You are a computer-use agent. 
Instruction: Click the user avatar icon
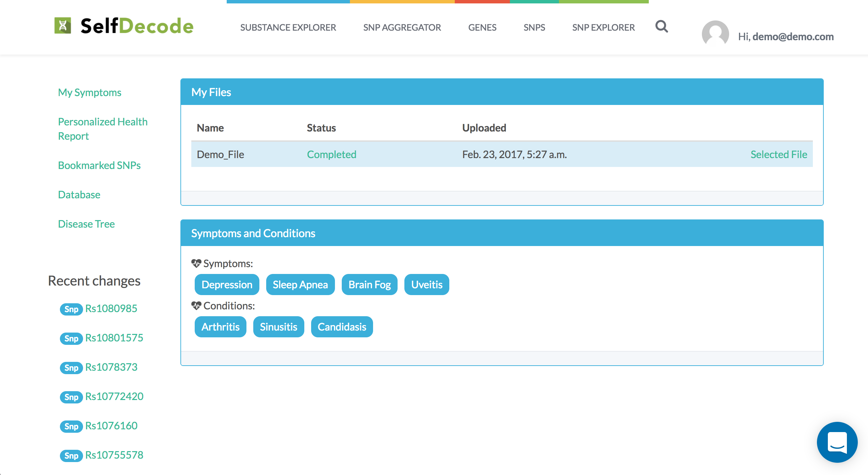coord(715,33)
